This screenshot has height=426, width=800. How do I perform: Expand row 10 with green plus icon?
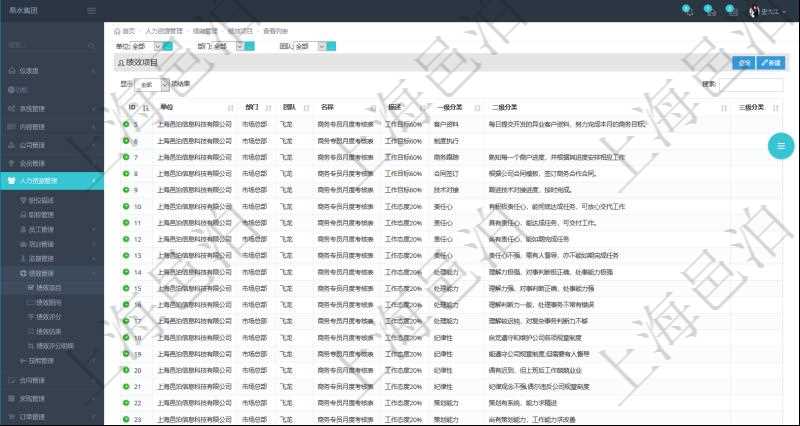click(126, 206)
